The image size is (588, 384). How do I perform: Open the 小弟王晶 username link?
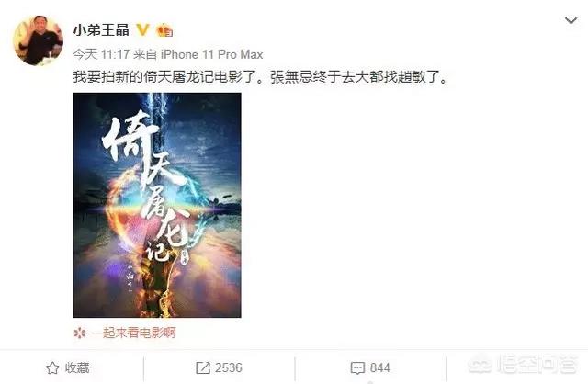[101, 29]
